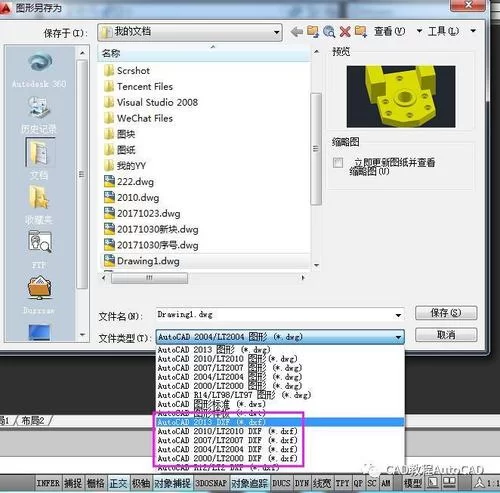Open the 图纸 folder
The width and height of the screenshot is (500, 493).
119,150
